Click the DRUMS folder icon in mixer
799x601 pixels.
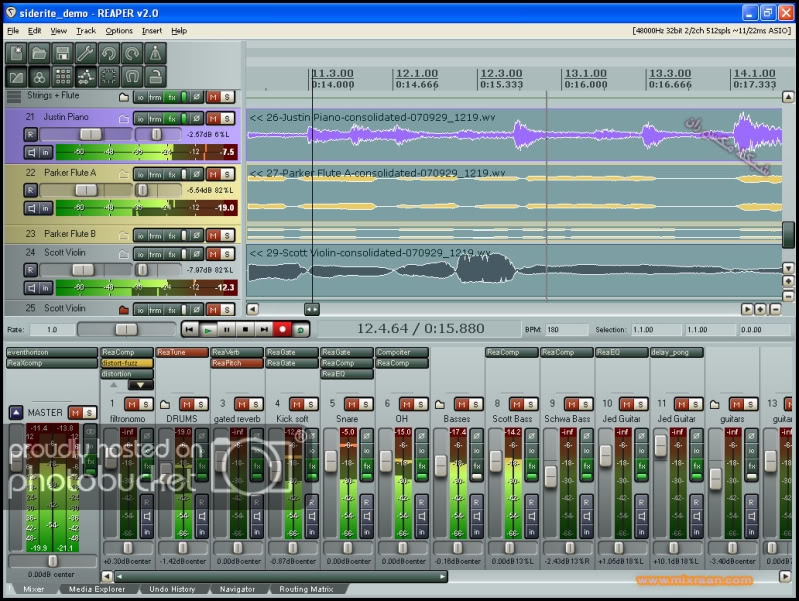[x=165, y=405]
